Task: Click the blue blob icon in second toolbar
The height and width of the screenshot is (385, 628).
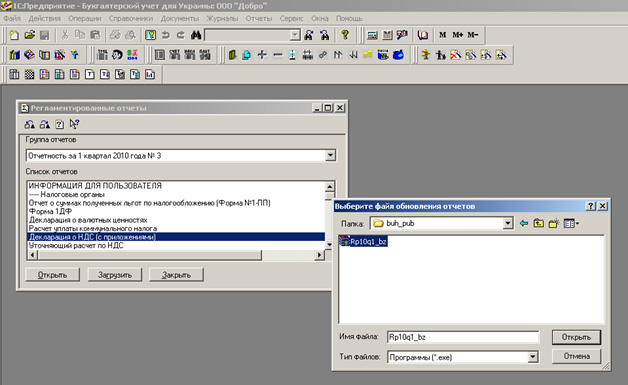Action: (x=398, y=54)
